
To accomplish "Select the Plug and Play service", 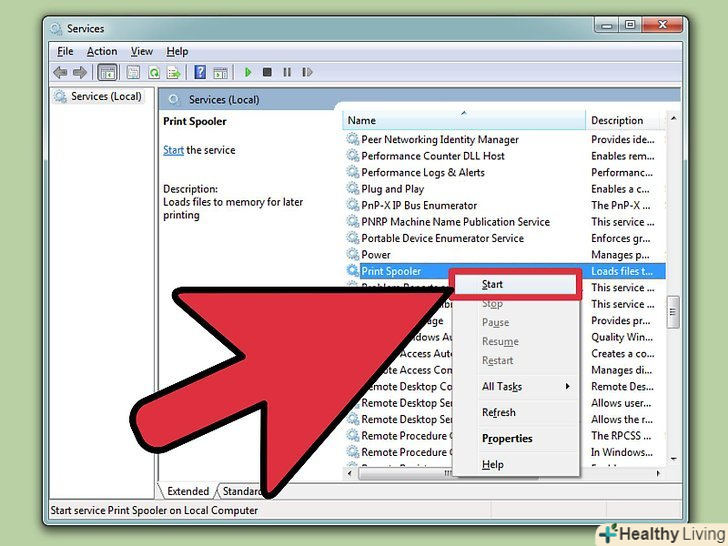I will [392, 189].
